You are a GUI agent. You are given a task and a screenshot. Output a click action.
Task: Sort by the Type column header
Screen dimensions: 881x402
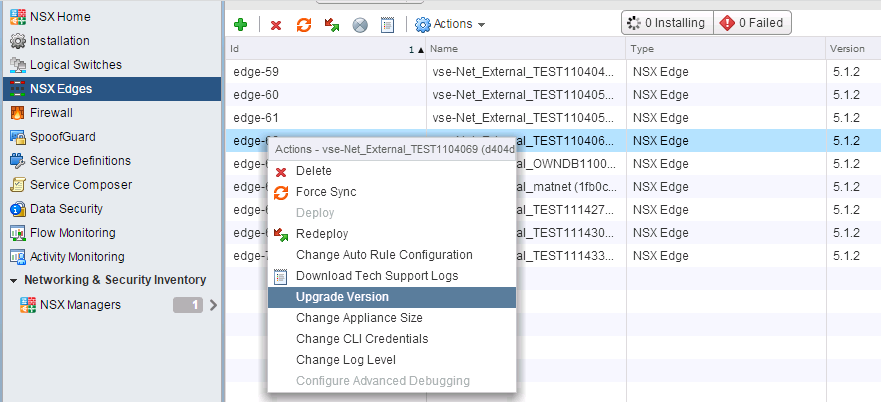click(x=725, y=49)
